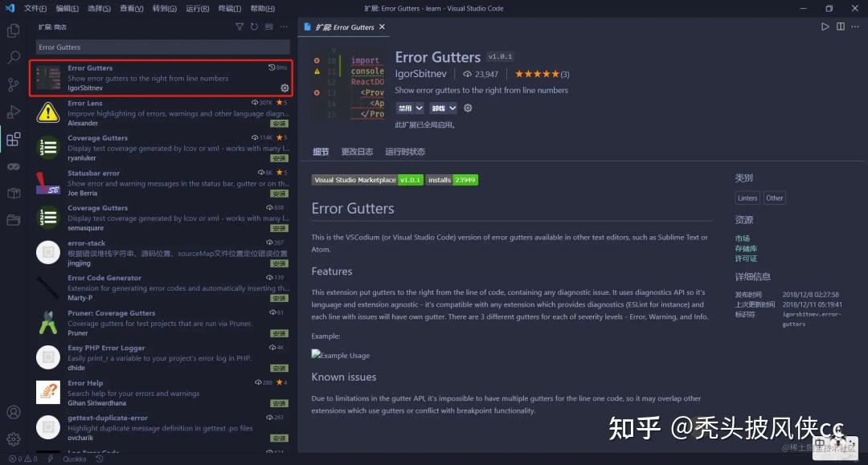Open the 查看(V) menu

tap(131, 8)
